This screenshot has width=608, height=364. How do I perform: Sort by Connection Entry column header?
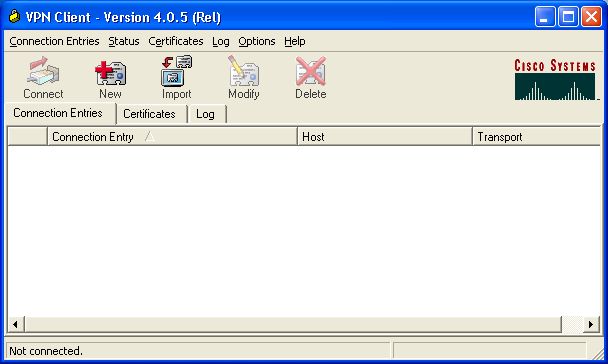pos(172,136)
